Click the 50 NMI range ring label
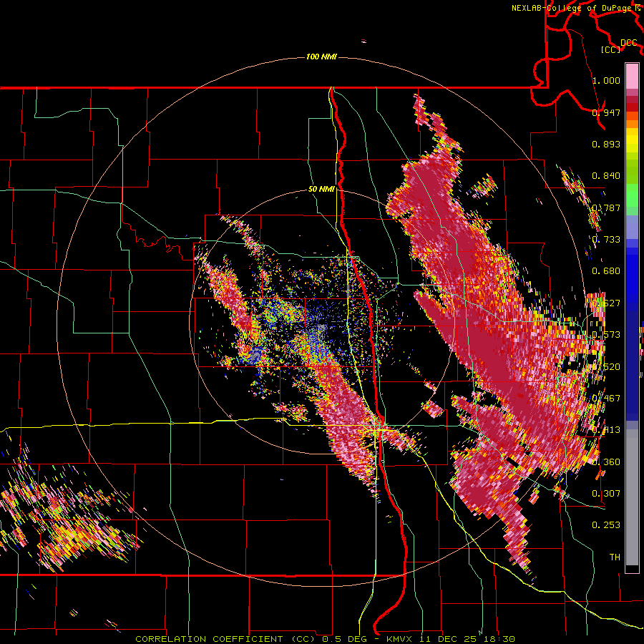Viewport: 644px width, 644px height. pos(321,190)
